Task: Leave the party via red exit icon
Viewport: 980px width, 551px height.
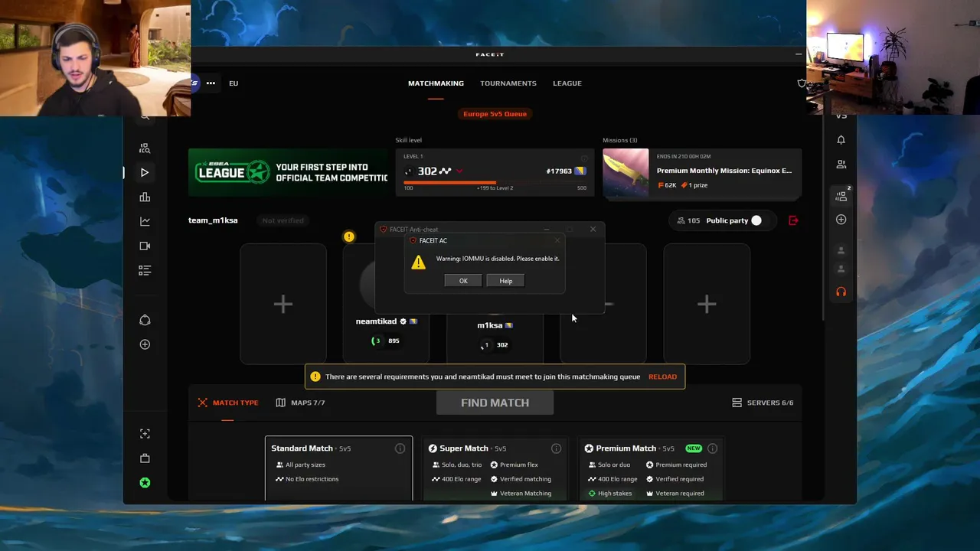Action: click(x=793, y=220)
